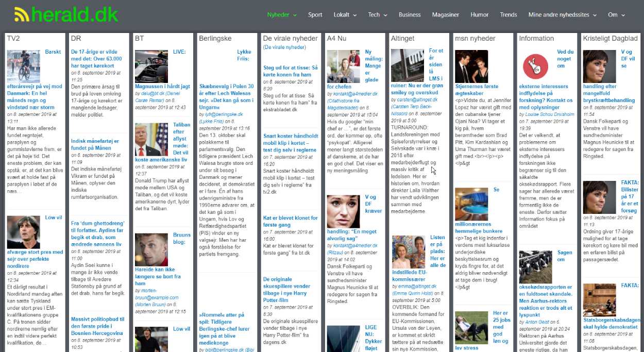The height and width of the screenshot is (352, 644).
Task: Click the Trump photo thumbnail in BT
Action: pyautogui.click(x=151, y=139)
